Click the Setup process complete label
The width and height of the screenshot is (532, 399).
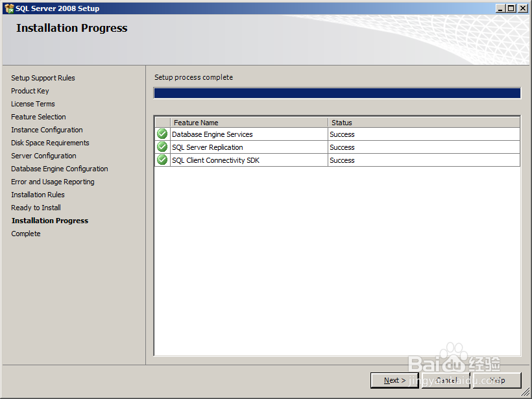click(194, 77)
